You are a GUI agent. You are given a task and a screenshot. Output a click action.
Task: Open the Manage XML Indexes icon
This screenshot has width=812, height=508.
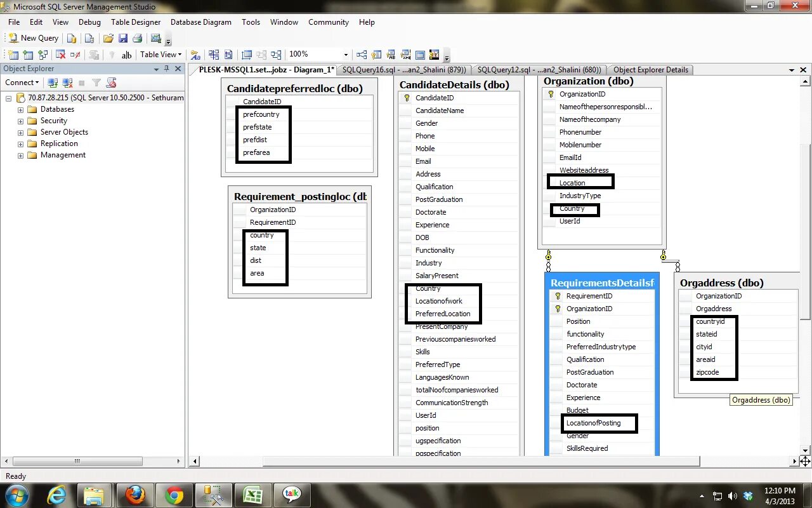coord(405,55)
